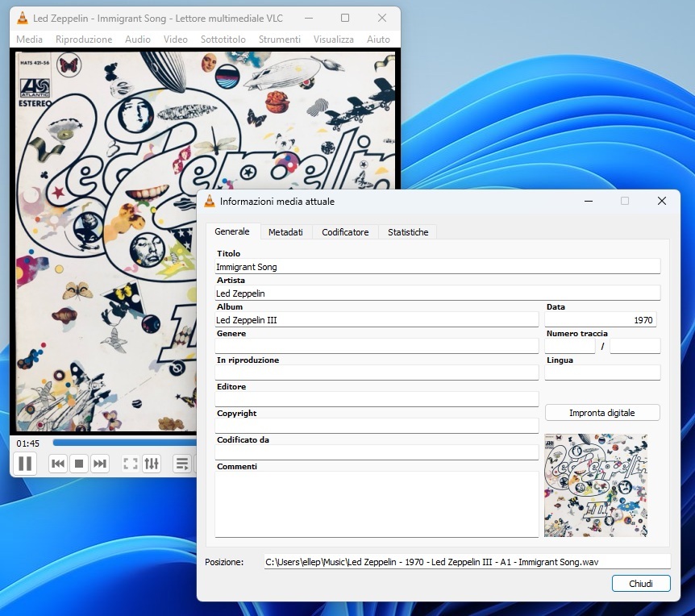Open the Aiuto menu
The width and height of the screenshot is (695, 616).
click(378, 39)
